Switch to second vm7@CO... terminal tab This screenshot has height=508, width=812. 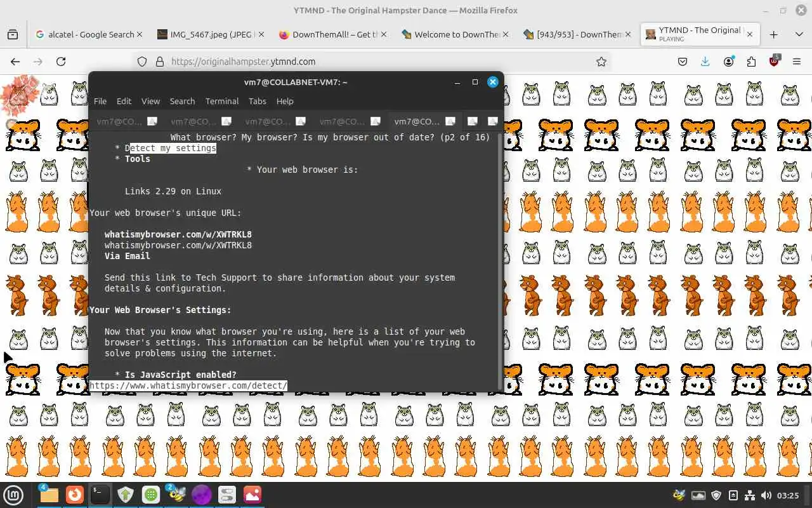click(x=194, y=121)
